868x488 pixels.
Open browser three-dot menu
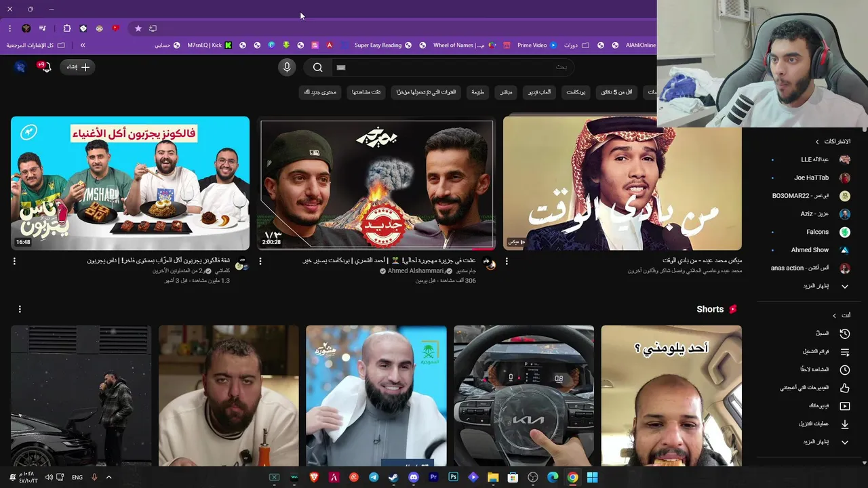[x=9, y=28]
